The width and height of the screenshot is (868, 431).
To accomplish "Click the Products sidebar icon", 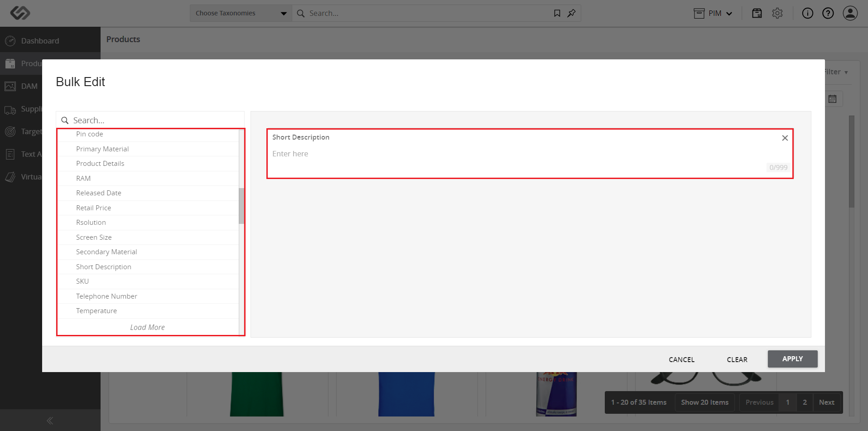I will (x=10, y=63).
